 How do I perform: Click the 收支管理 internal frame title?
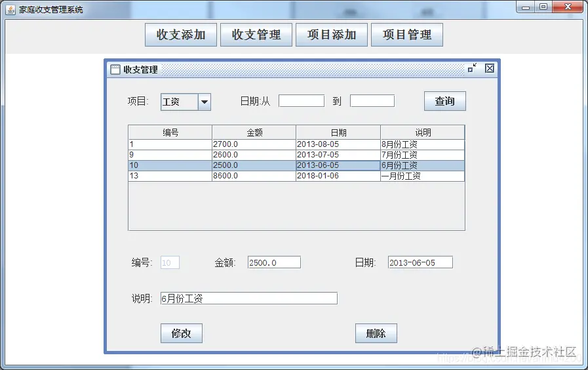click(141, 70)
